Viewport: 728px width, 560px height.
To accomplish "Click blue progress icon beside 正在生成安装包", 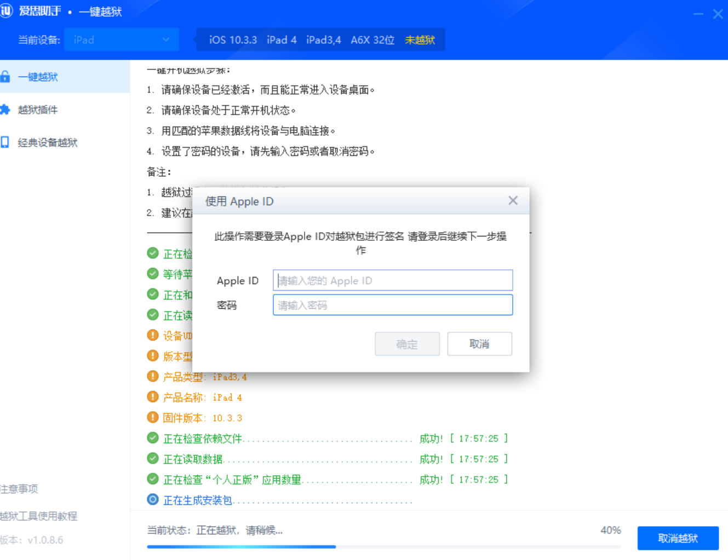I will [x=153, y=500].
